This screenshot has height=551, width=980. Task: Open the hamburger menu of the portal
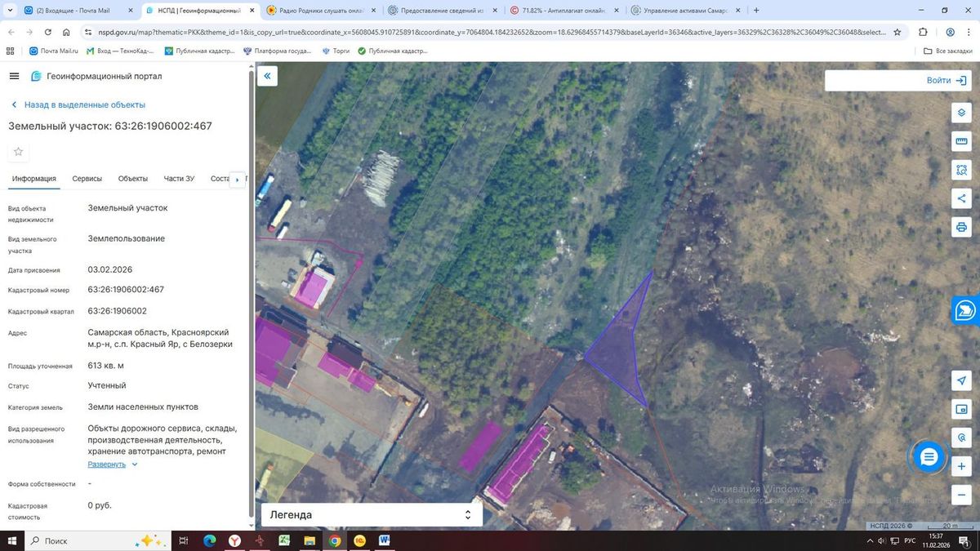click(14, 76)
